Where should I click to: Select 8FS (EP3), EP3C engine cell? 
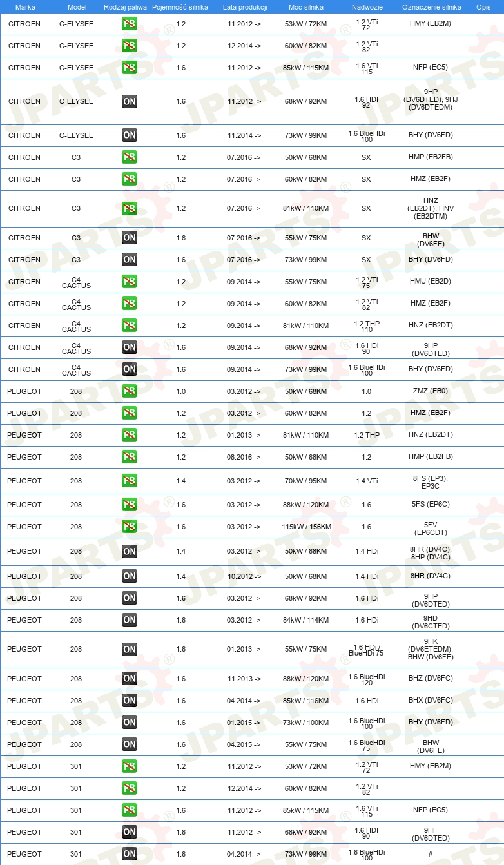point(431,482)
